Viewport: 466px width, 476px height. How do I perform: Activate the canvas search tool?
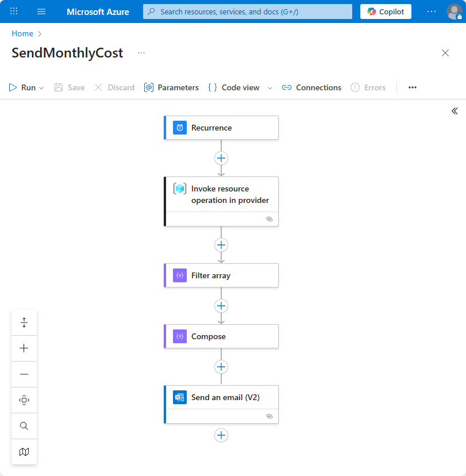(x=24, y=425)
